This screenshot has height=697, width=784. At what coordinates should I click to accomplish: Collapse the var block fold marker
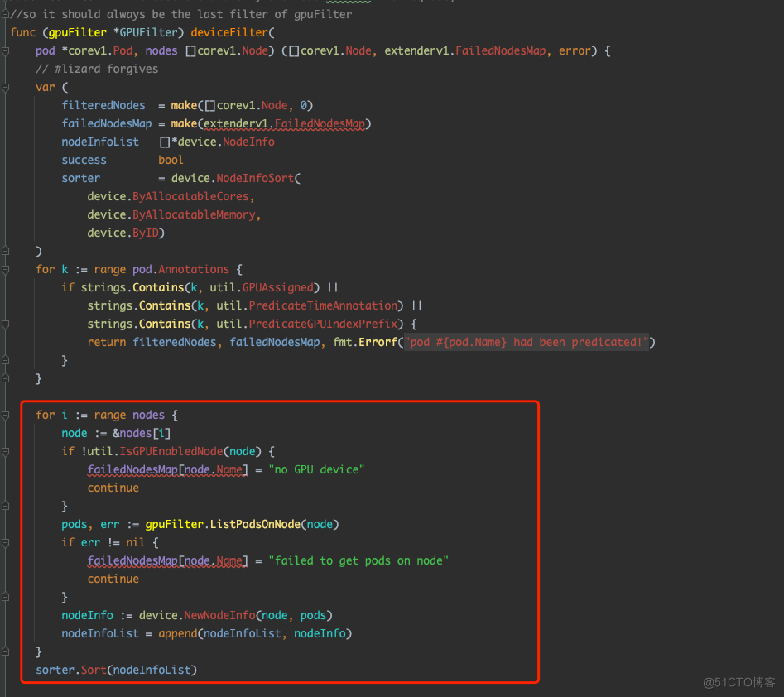pos(6,88)
